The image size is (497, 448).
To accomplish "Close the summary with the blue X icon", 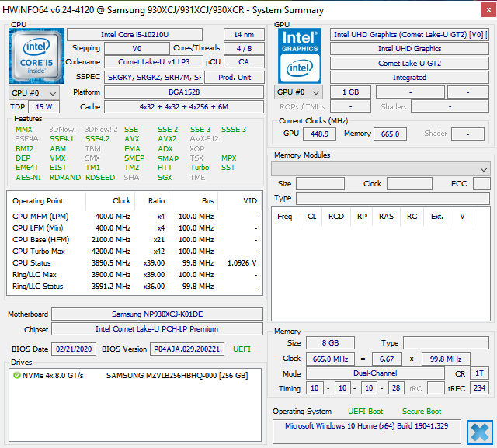I will tap(480, 431).
